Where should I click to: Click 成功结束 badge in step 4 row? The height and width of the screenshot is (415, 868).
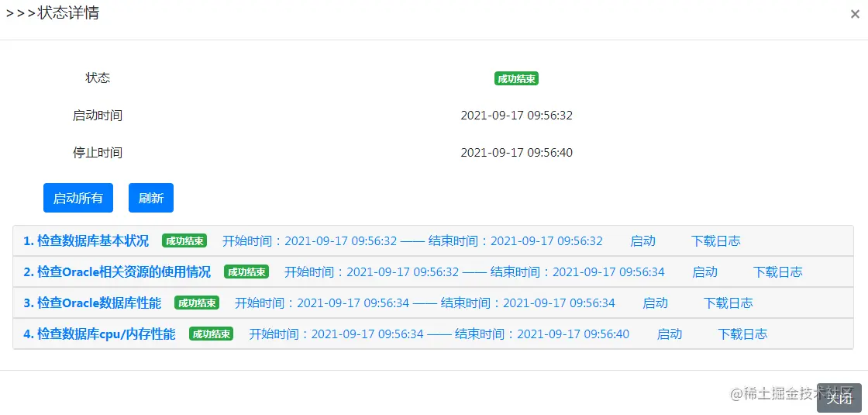tap(211, 334)
